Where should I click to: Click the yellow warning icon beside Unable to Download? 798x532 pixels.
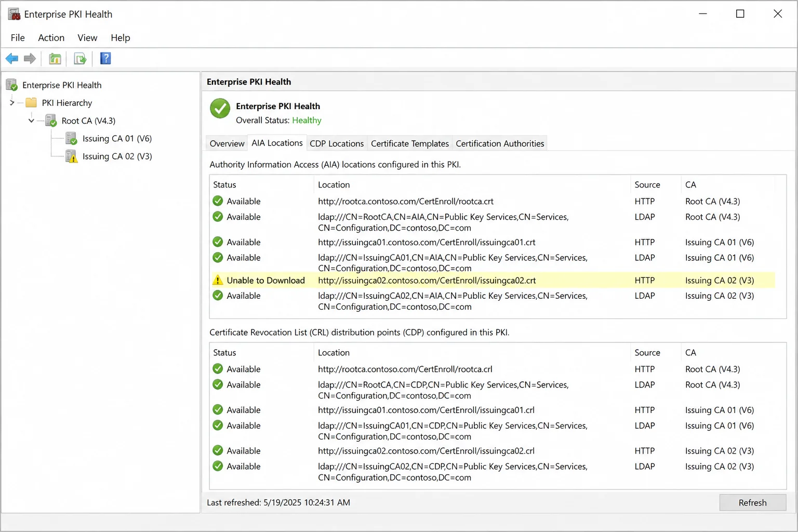click(218, 280)
